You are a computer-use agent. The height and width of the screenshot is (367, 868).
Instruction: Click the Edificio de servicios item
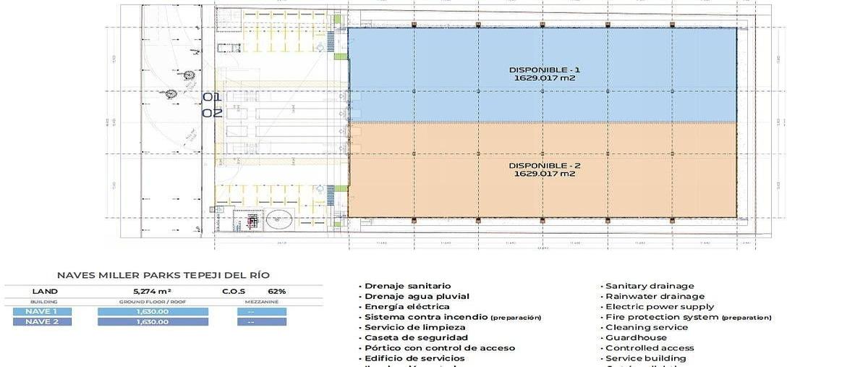[x=412, y=358]
